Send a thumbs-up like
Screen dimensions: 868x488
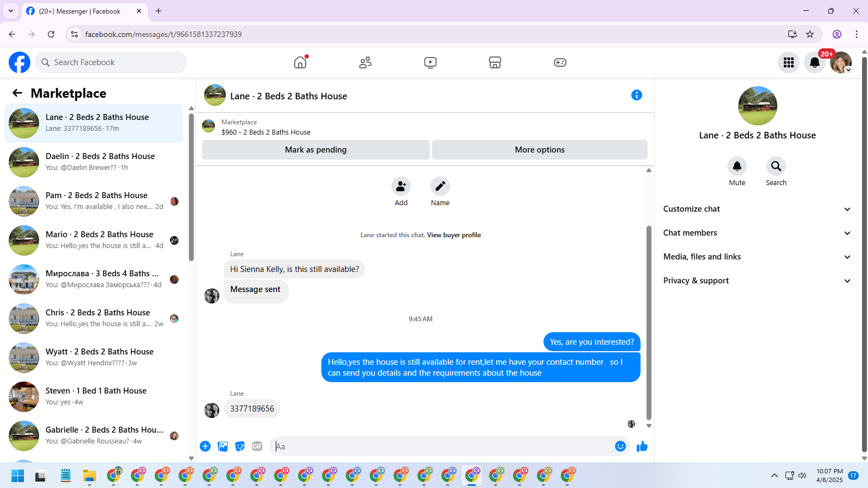click(642, 446)
